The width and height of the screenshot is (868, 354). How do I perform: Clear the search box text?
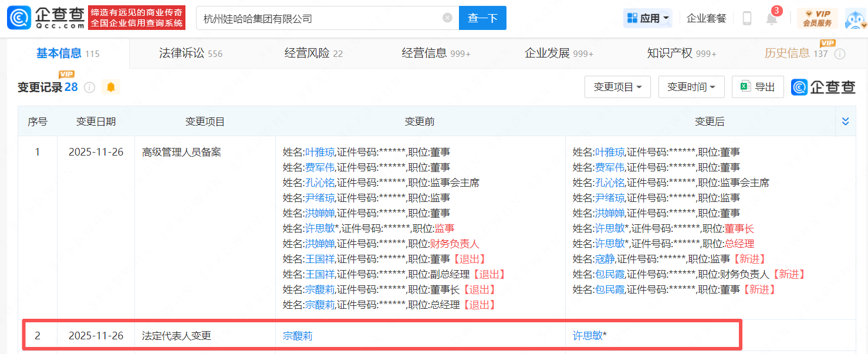[447, 18]
